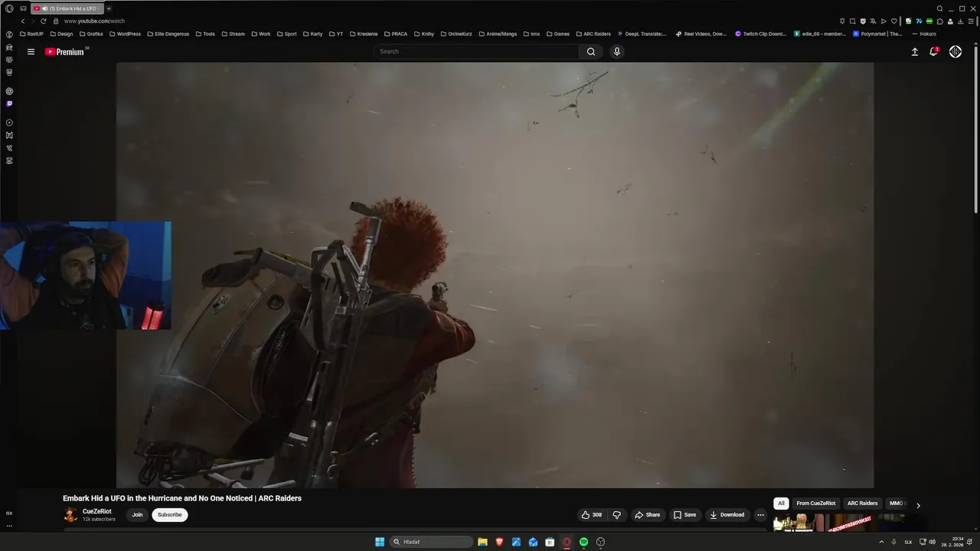Screen dimensions: 980x551
Task: Click the Join channel button
Action: pos(137,515)
